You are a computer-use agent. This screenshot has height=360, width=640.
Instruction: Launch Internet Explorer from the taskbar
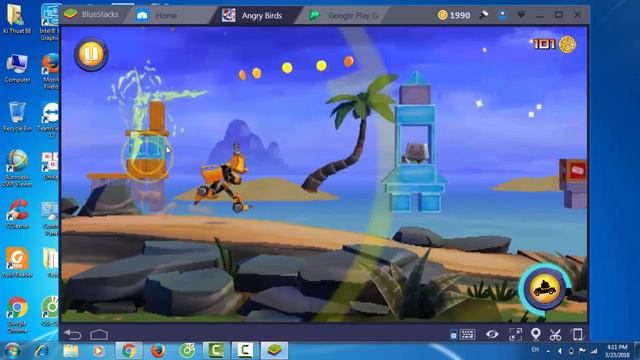point(42,351)
